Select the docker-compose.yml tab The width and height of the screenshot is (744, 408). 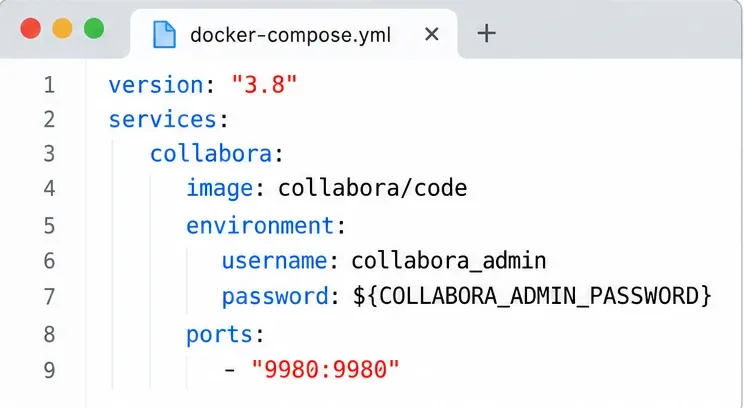coord(294,34)
